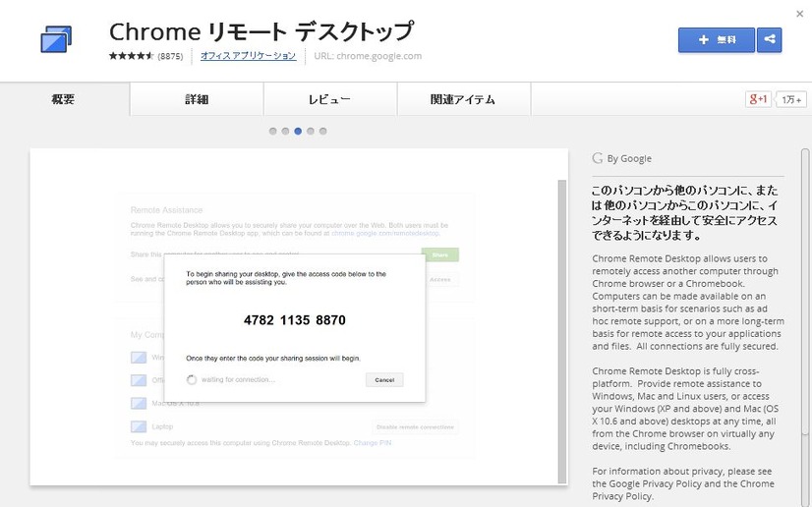Open the 関連アイテム tab
The width and height of the screenshot is (812, 507).
click(463, 99)
